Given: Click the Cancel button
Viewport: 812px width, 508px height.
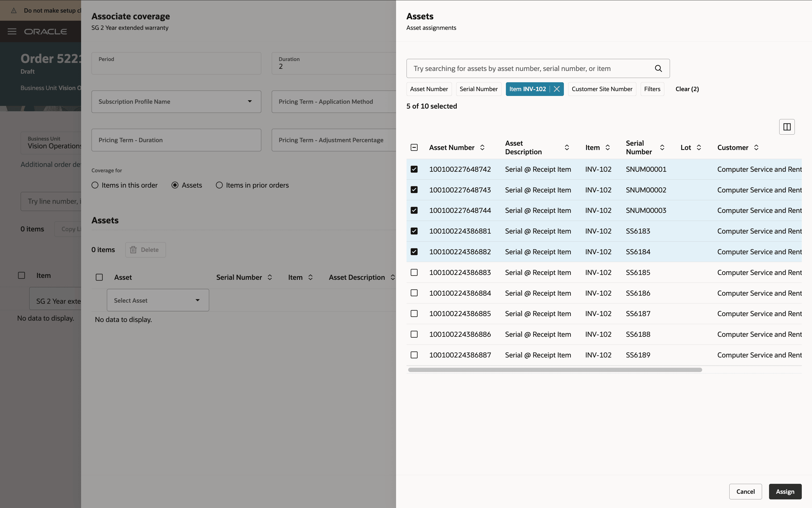Looking at the screenshot, I should (745, 492).
